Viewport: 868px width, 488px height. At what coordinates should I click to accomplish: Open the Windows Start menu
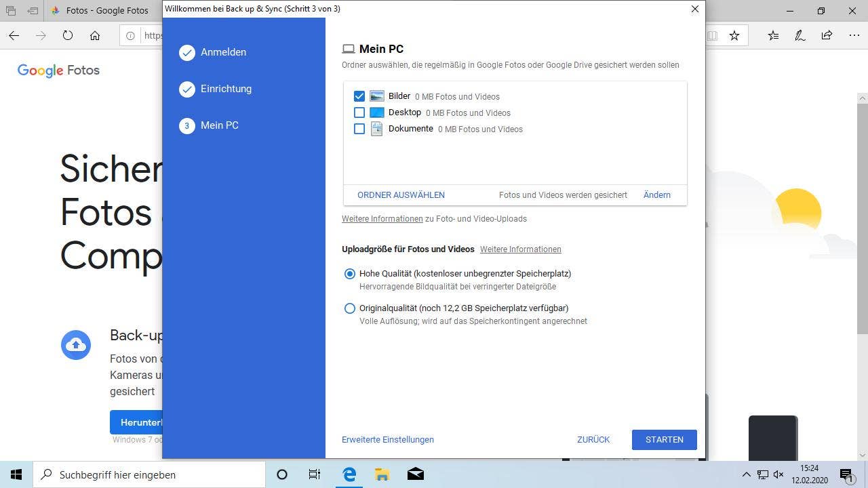coord(16,474)
